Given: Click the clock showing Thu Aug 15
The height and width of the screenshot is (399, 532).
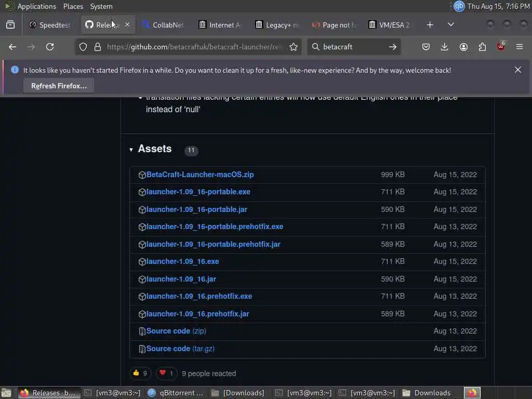Looking at the screenshot, I should (x=498, y=6).
